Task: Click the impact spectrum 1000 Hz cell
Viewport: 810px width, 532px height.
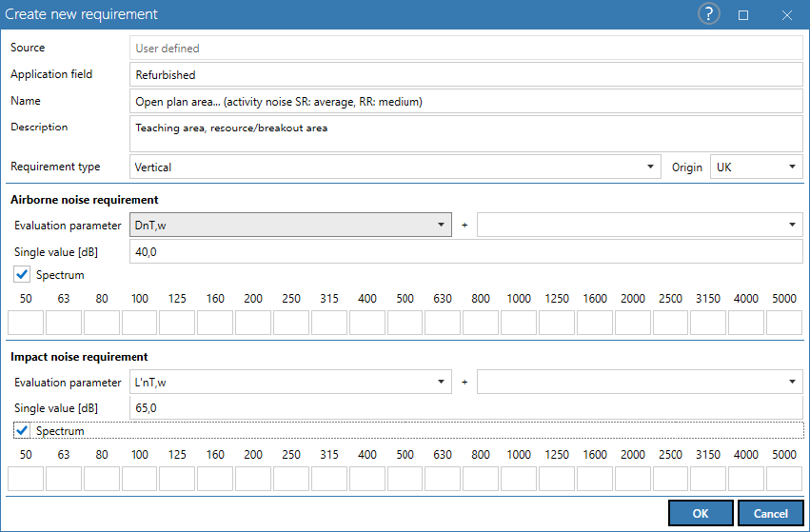Action: (519, 479)
